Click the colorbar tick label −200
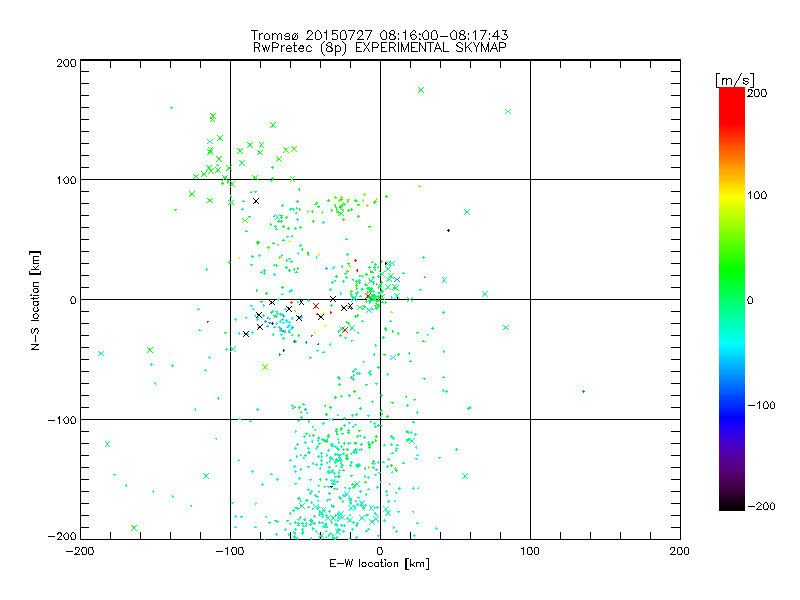 click(762, 507)
